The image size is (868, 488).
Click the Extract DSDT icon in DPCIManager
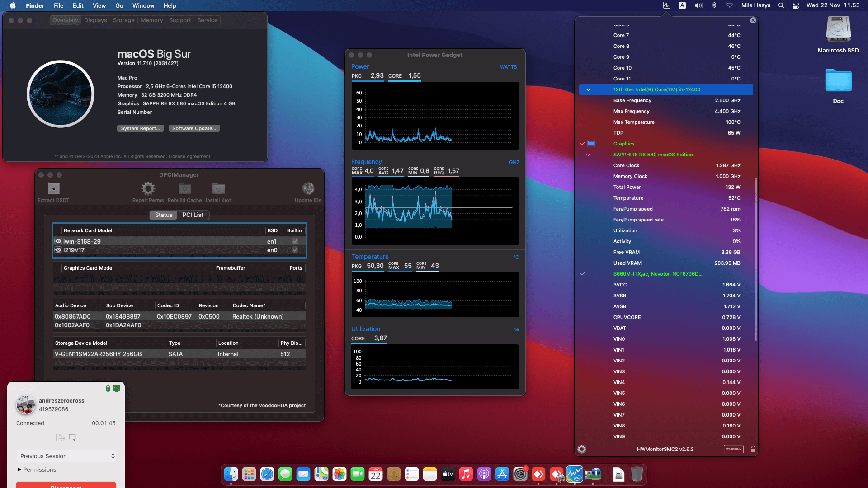click(x=53, y=188)
